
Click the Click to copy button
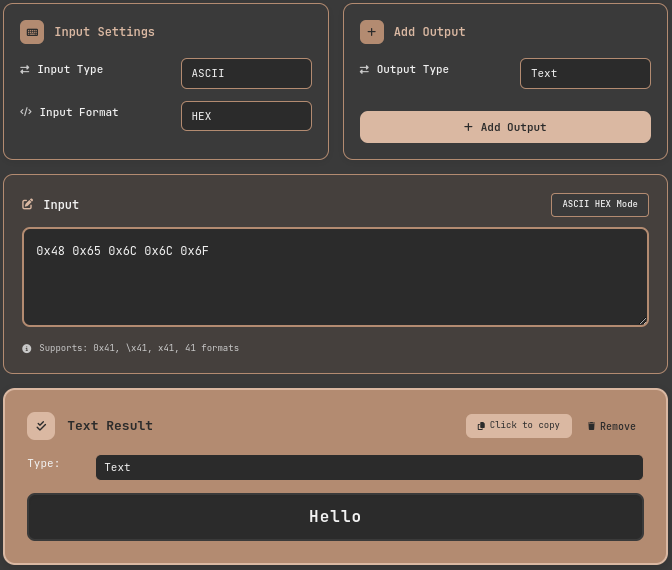519,426
